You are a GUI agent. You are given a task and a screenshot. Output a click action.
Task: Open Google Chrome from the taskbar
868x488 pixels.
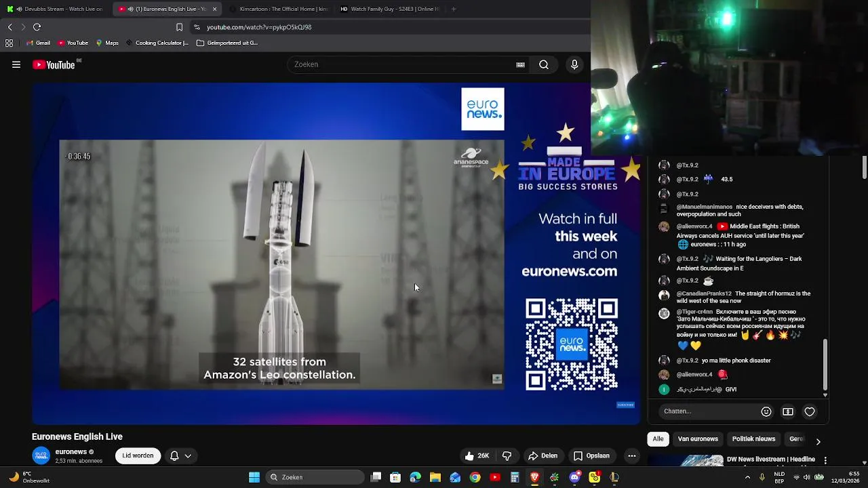point(475,477)
